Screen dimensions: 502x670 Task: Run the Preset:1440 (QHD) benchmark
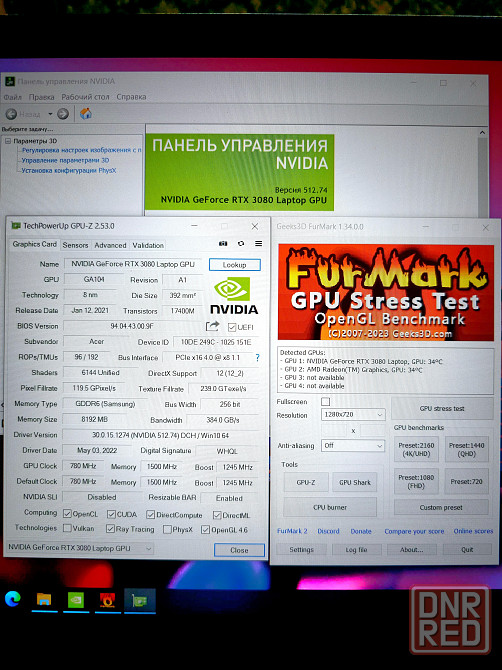(x=467, y=450)
